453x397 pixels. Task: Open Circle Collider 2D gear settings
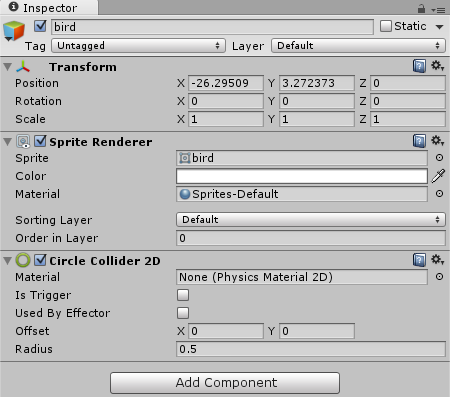point(438,259)
